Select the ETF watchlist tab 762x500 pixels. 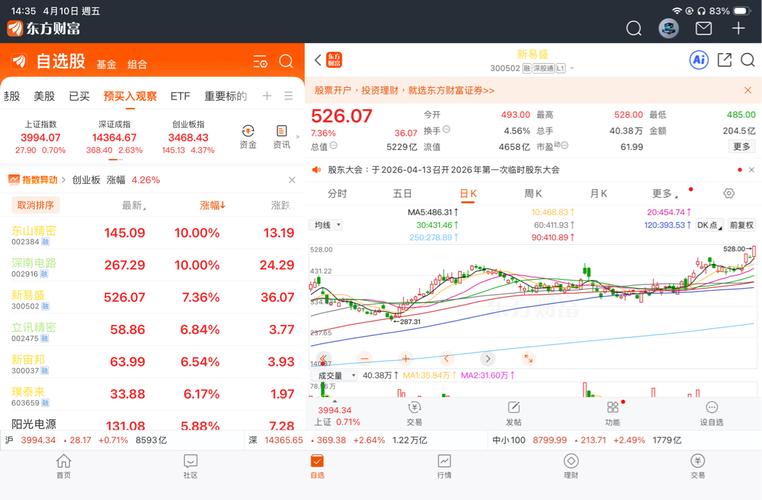tap(180, 96)
